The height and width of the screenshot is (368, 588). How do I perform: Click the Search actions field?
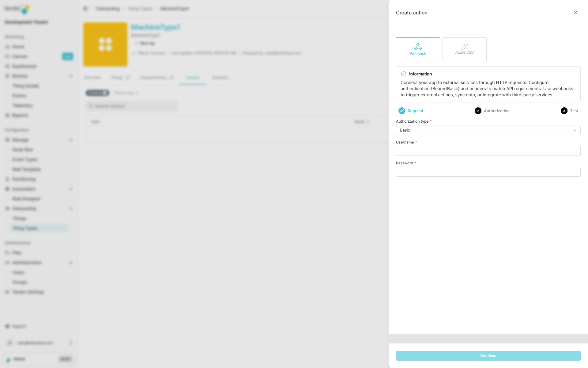click(x=132, y=106)
